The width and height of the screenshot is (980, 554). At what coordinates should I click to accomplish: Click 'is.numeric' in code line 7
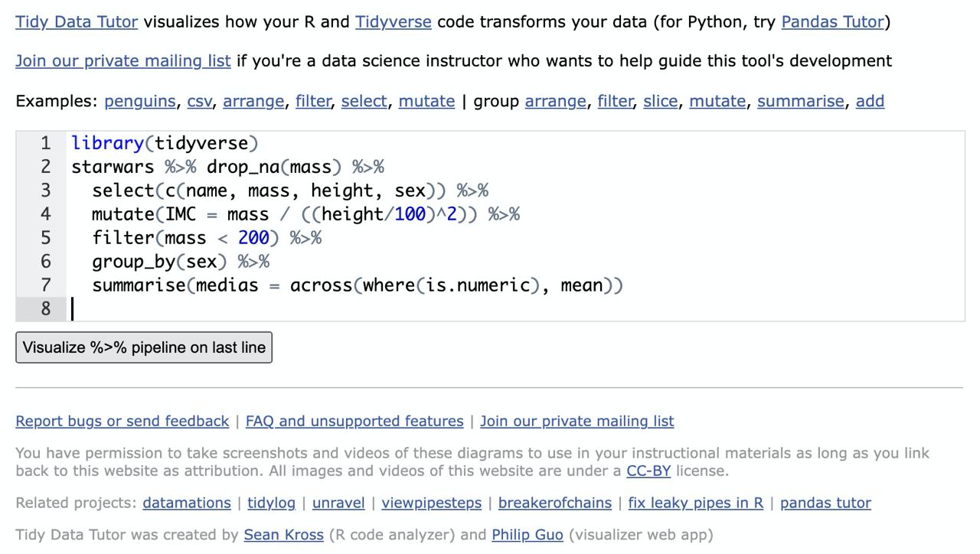pyautogui.click(x=478, y=285)
